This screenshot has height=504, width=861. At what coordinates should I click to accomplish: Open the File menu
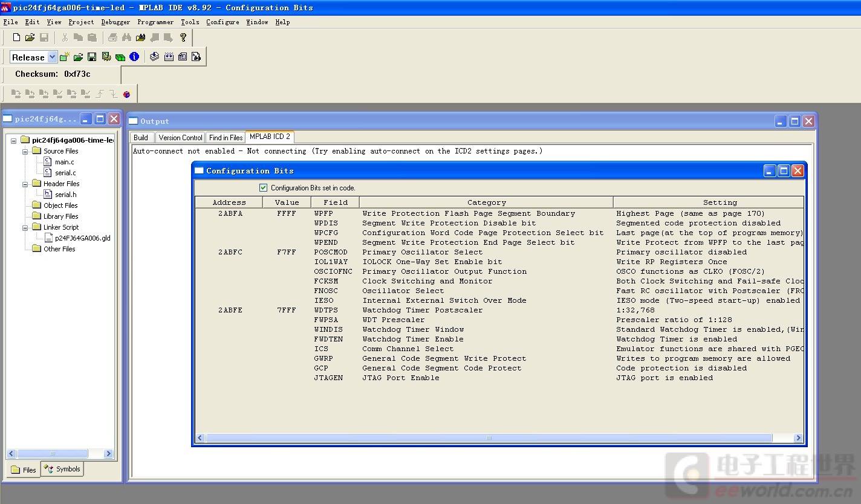(11, 22)
